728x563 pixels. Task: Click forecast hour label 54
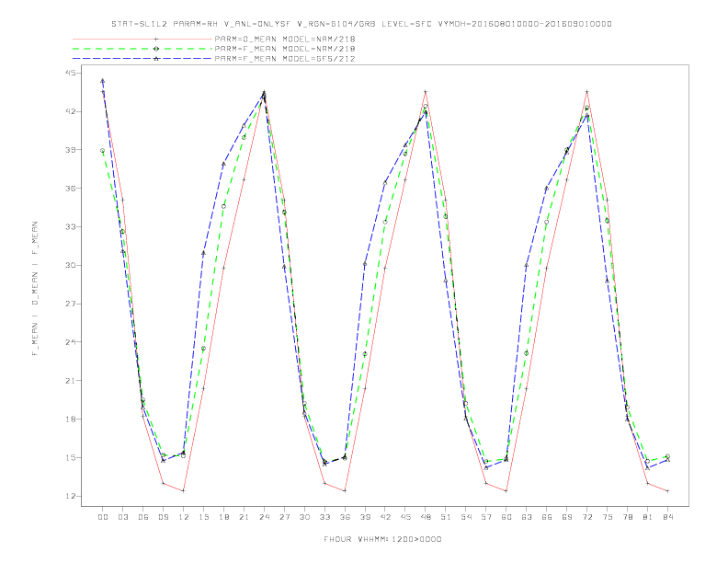coord(466,517)
